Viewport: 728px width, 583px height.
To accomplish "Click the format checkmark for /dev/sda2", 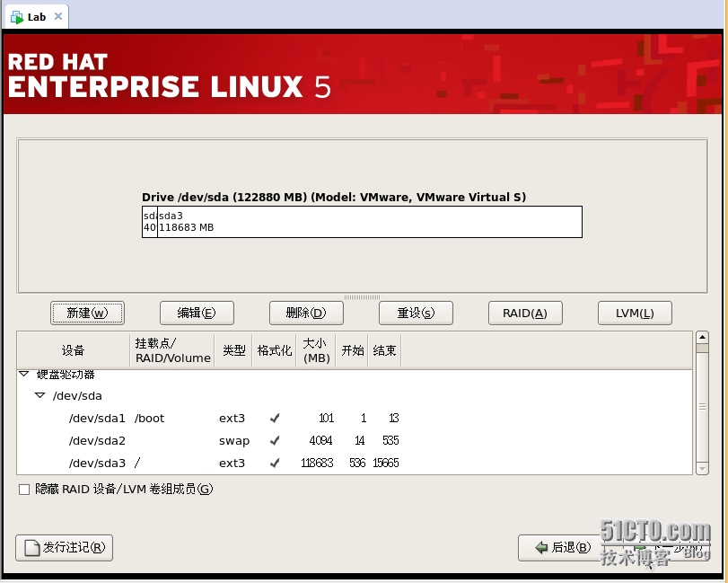I will [x=275, y=440].
